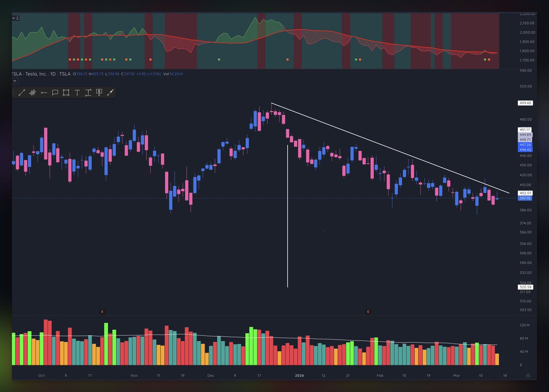Select the horizontal line drawing tool

[44, 93]
